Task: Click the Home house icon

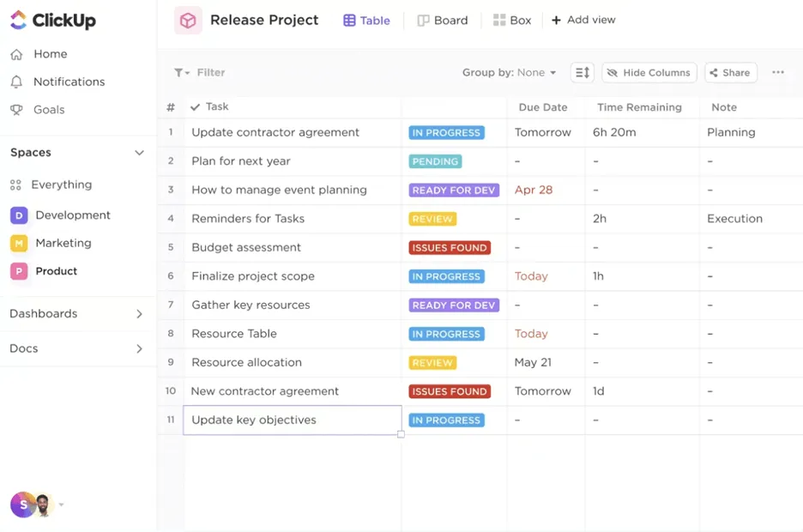Action: (x=16, y=54)
